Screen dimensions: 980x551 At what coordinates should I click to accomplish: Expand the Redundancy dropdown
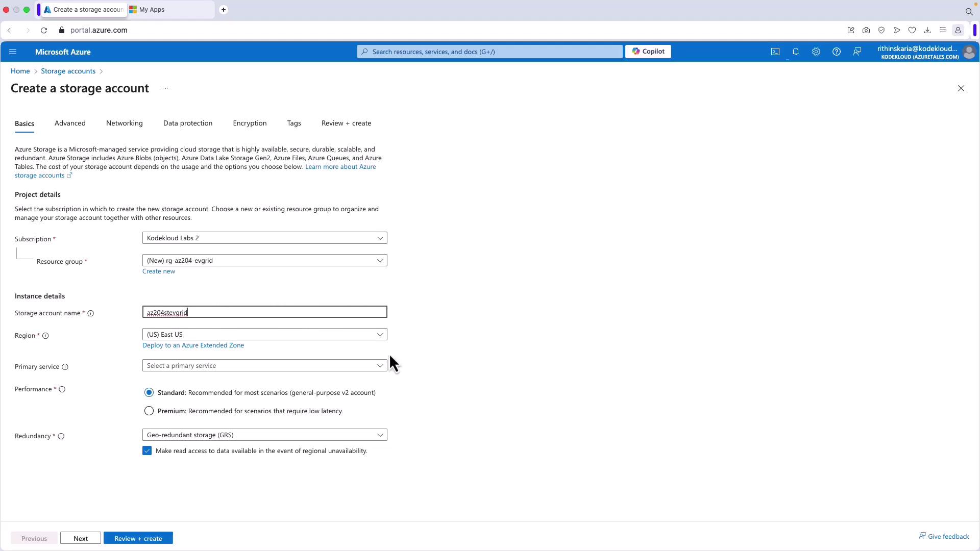click(264, 435)
